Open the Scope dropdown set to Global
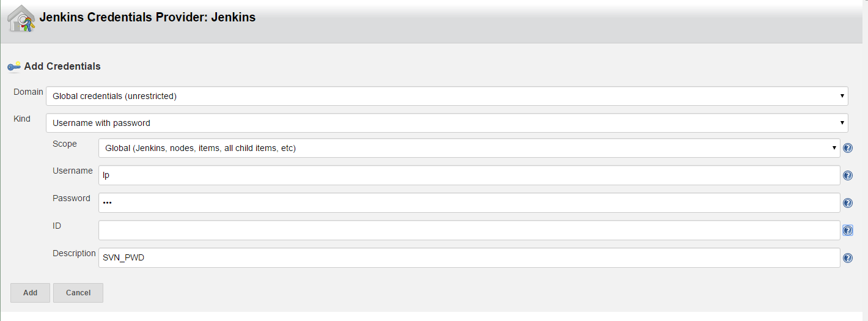The image size is (868, 321). pyautogui.click(x=469, y=148)
